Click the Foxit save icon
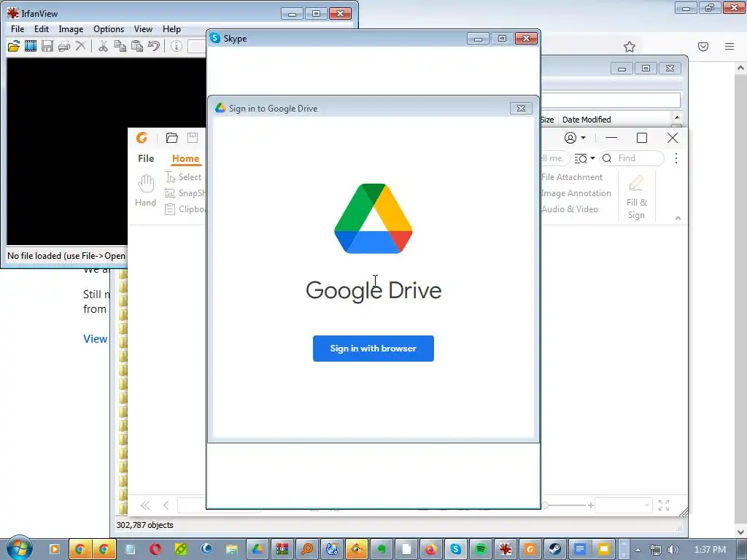 tap(193, 138)
